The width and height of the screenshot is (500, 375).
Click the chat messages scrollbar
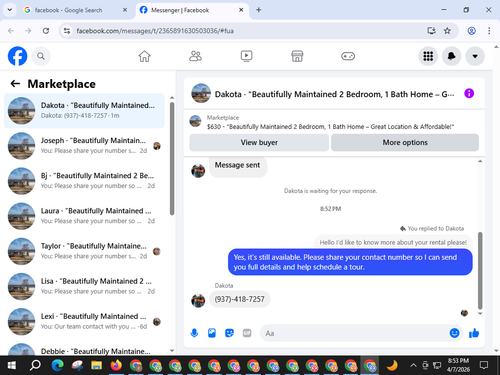coord(480,270)
